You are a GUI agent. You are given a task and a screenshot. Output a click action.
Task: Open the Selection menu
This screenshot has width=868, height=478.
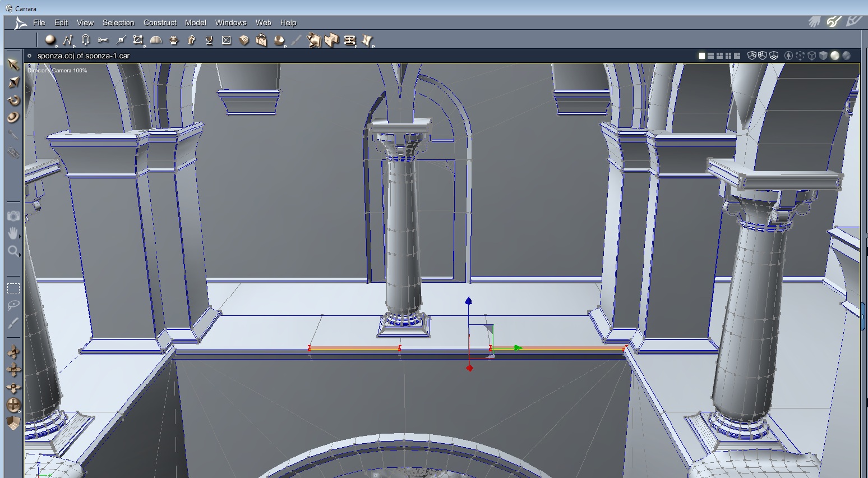click(x=118, y=22)
